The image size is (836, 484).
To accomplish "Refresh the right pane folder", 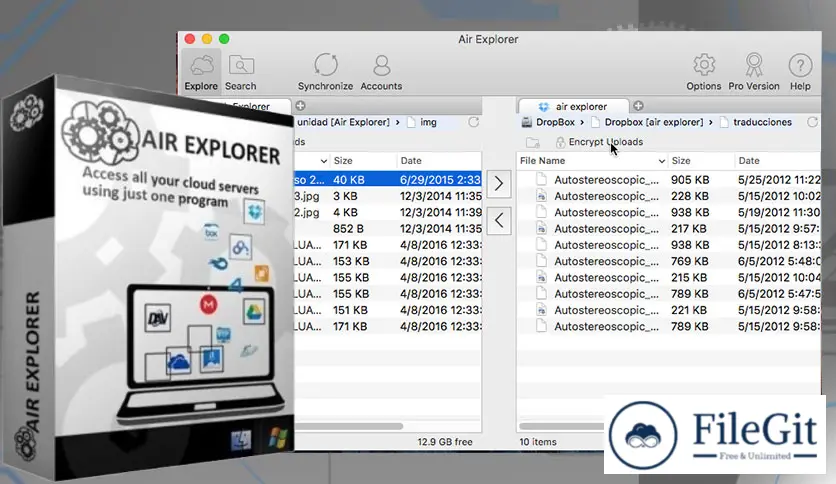I will [x=812, y=122].
